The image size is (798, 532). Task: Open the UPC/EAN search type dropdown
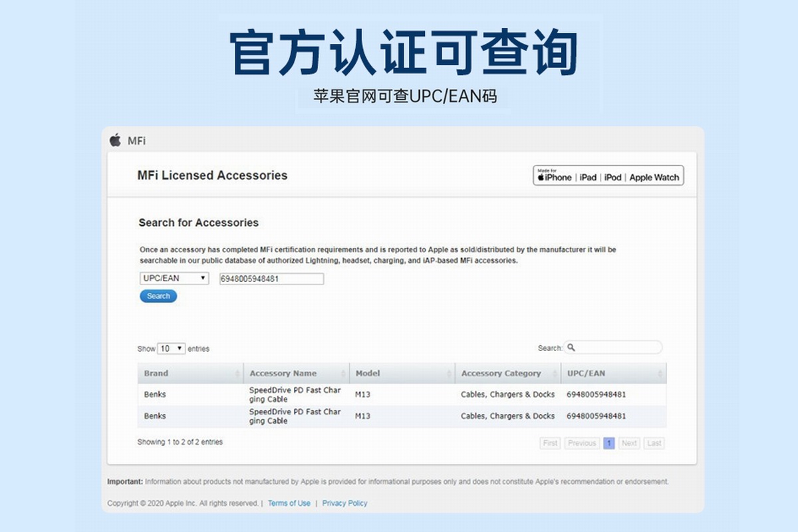point(174,279)
